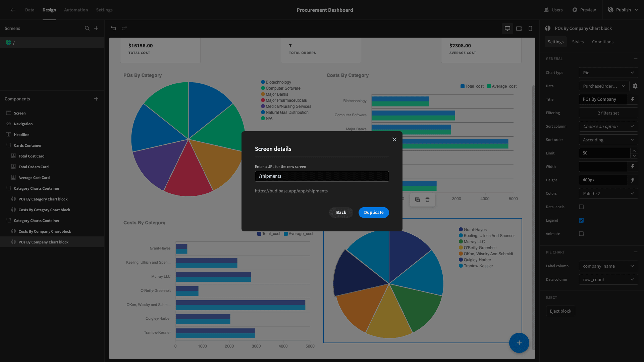Add a new component with plus icon
Viewport: 644px width, 362px height.
coord(96,99)
